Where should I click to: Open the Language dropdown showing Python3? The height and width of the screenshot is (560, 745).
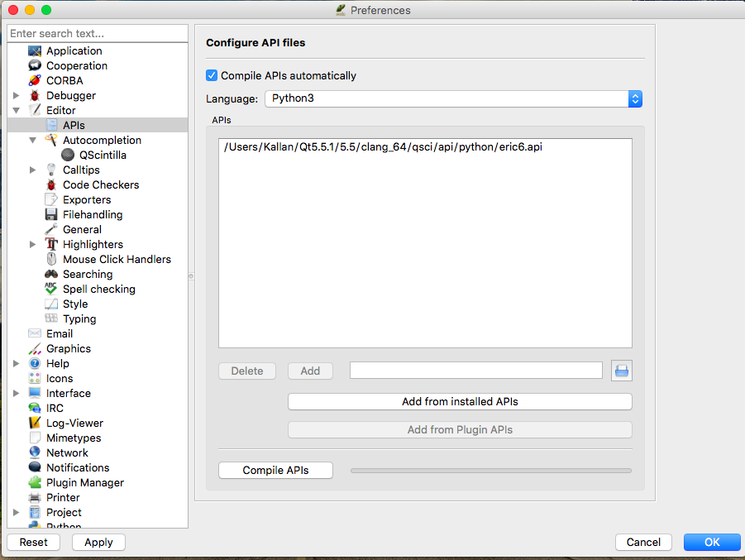point(453,98)
